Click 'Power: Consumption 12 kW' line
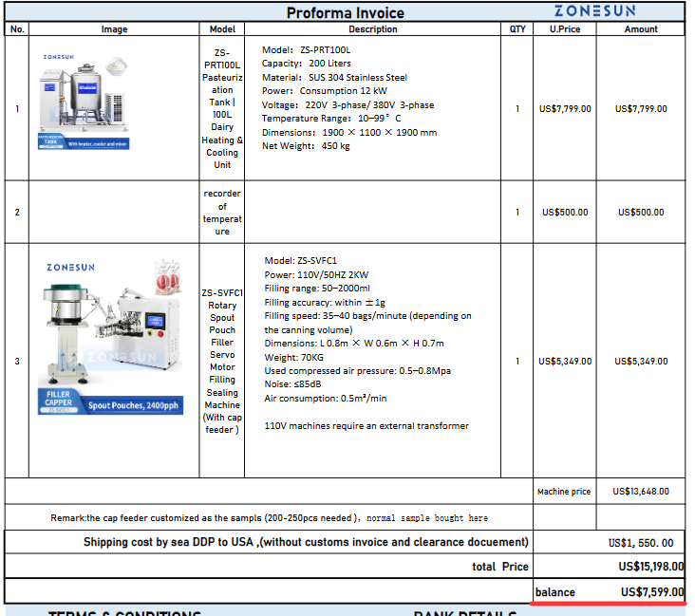 (325, 91)
